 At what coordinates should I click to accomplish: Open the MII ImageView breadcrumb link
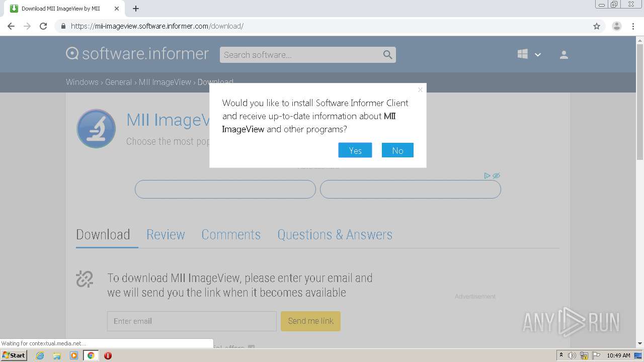click(x=165, y=82)
